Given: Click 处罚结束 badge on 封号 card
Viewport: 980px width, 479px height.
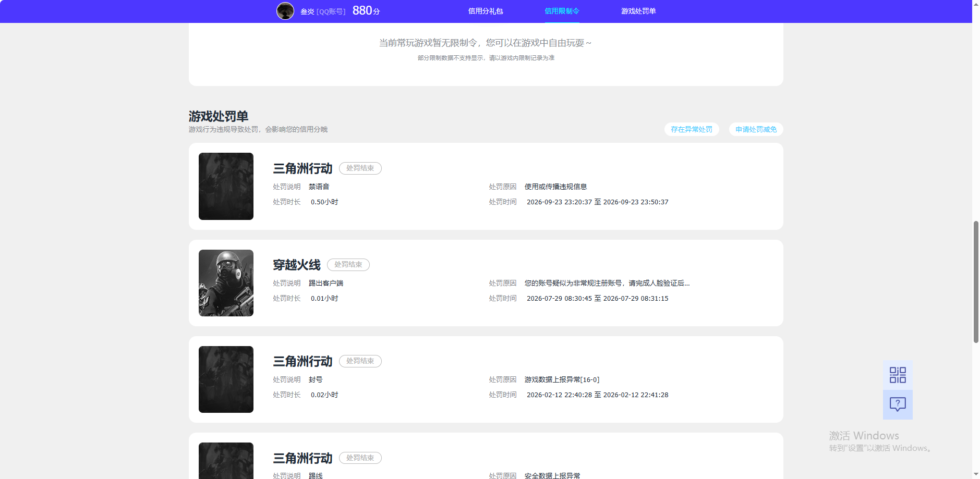Looking at the screenshot, I should 360,361.
